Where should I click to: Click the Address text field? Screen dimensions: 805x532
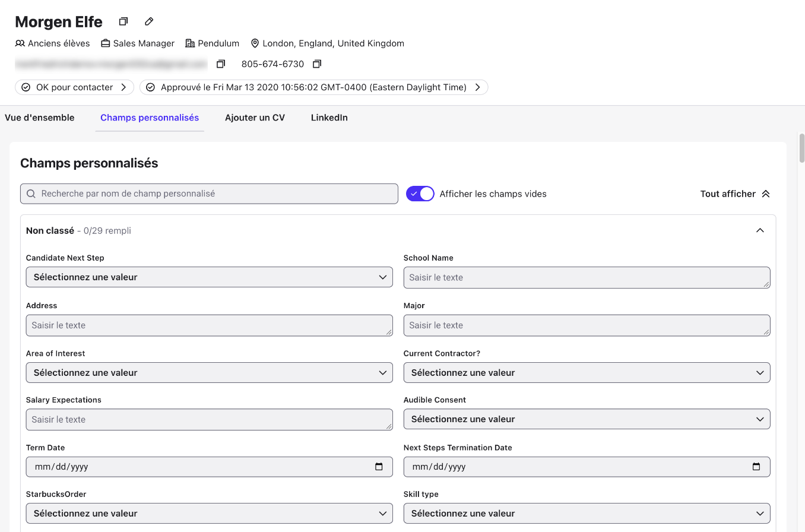pos(210,325)
